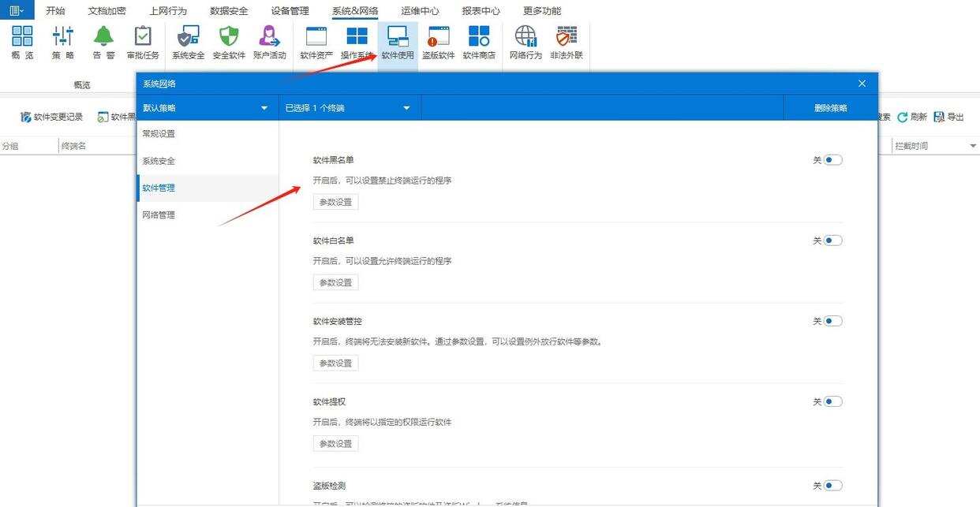The width and height of the screenshot is (980, 507).
Task: Open the 默认策略 policy dropdown
Action: click(205, 107)
